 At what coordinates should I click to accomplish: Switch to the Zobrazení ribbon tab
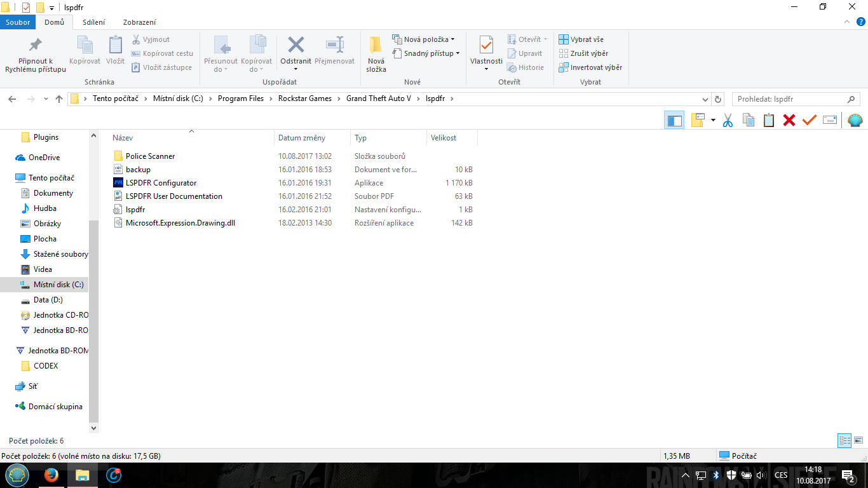pos(140,22)
